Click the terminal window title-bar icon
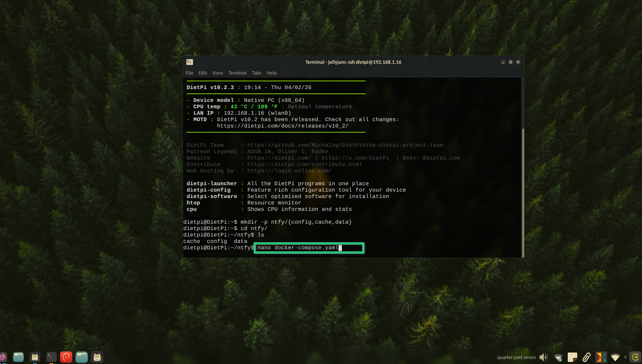This screenshot has width=642, height=364. (x=190, y=62)
